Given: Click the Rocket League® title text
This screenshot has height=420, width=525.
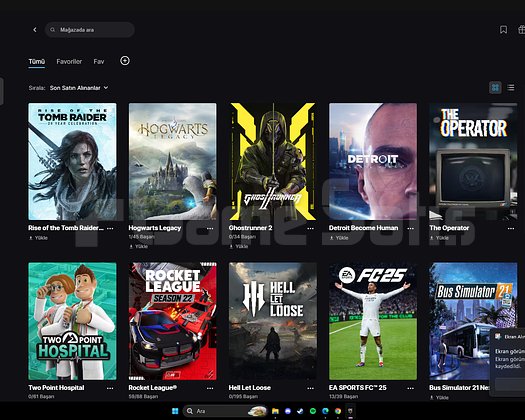Looking at the screenshot, I should pyautogui.click(x=153, y=388).
